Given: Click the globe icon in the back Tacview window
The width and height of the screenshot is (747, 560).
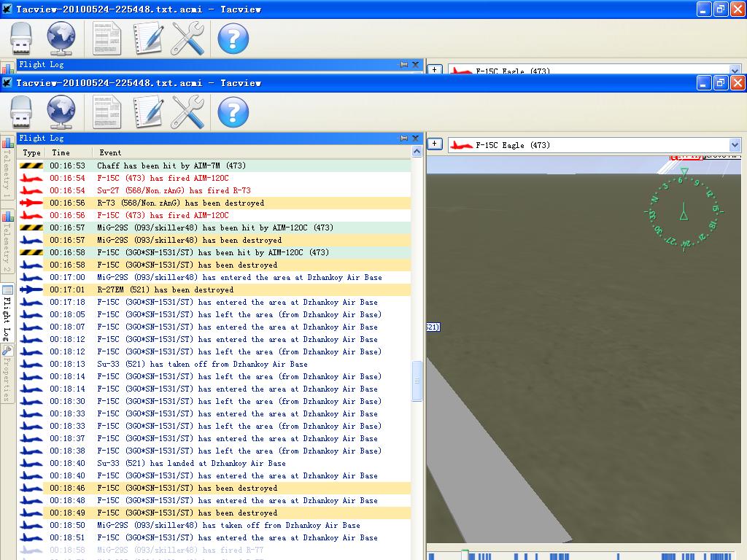Looking at the screenshot, I should pyautogui.click(x=61, y=39).
